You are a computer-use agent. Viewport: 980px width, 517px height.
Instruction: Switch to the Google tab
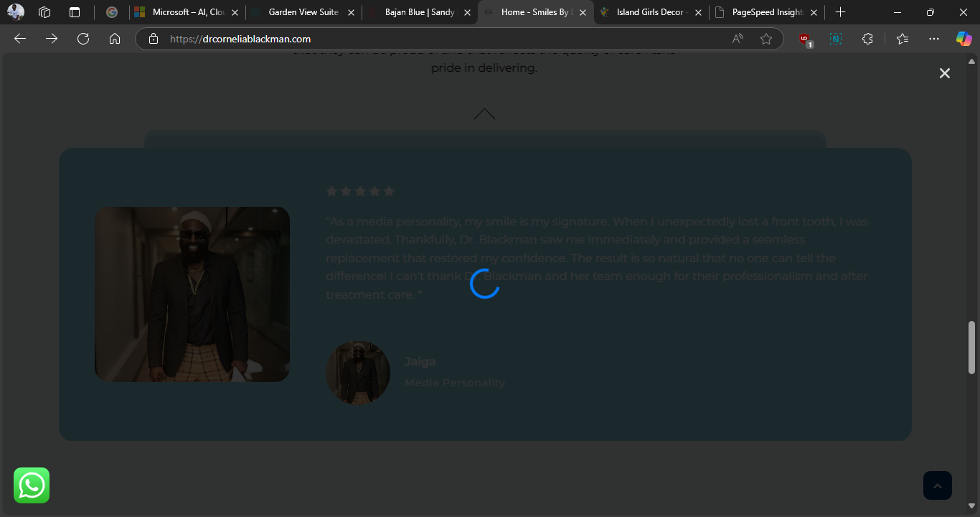112,12
